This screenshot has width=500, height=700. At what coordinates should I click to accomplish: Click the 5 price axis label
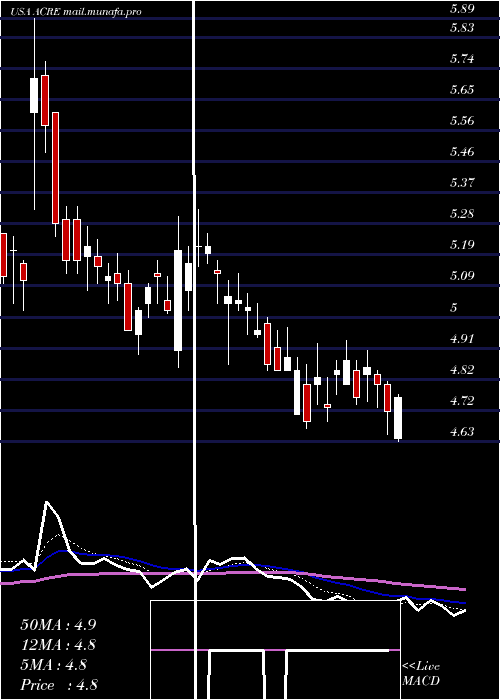[x=454, y=307]
